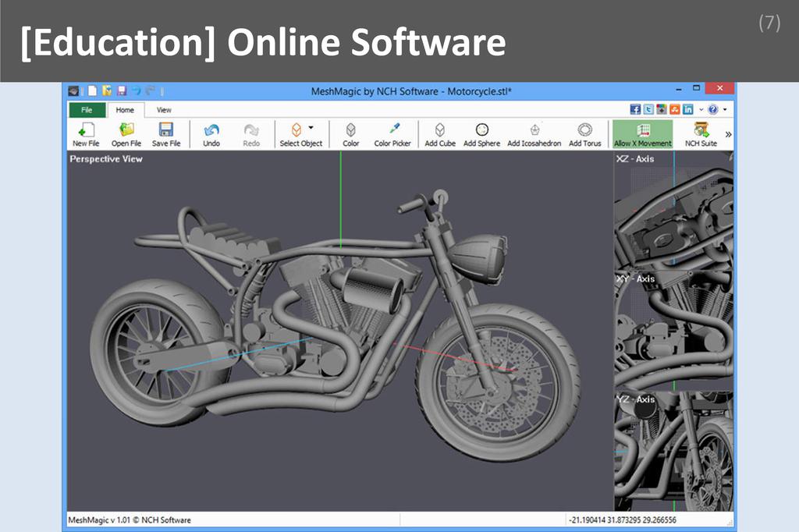Viewport: 799px width, 532px height.
Task: Launch the NCH Suite button
Action: point(701,133)
